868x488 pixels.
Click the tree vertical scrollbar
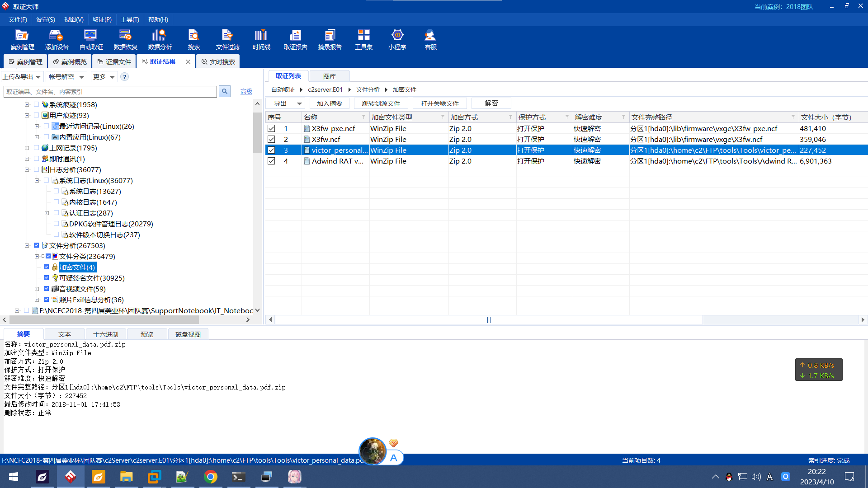pyautogui.click(x=257, y=133)
